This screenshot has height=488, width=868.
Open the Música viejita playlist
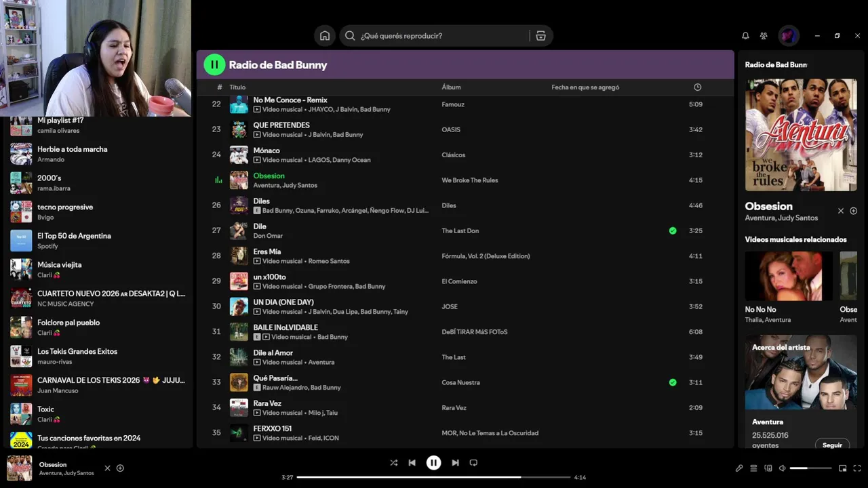tap(98, 270)
